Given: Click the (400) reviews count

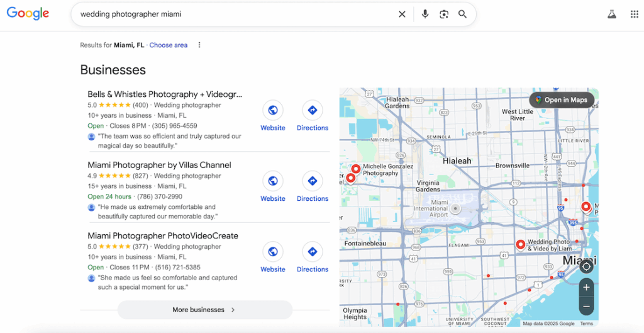Looking at the screenshot, I should (140, 105).
